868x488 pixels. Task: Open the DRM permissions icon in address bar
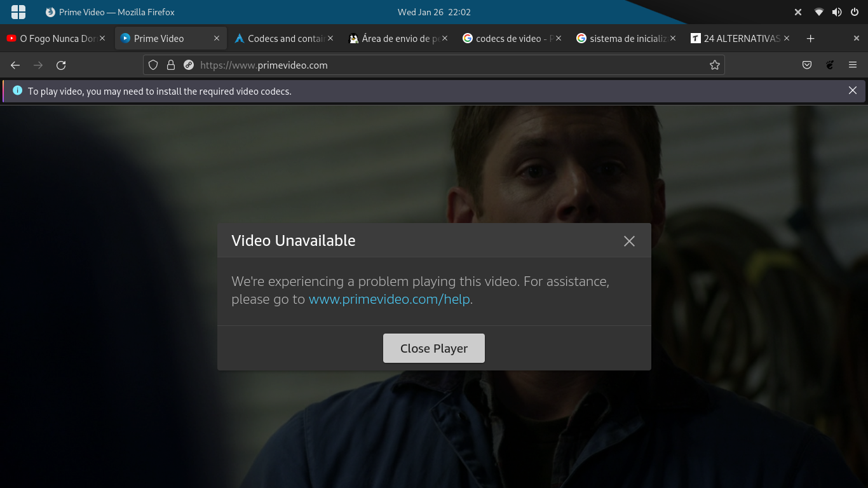pos(189,65)
